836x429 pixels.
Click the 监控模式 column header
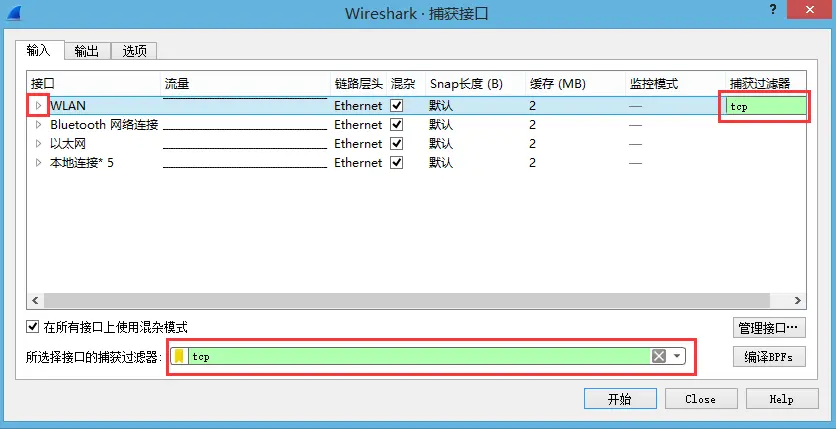point(676,84)
